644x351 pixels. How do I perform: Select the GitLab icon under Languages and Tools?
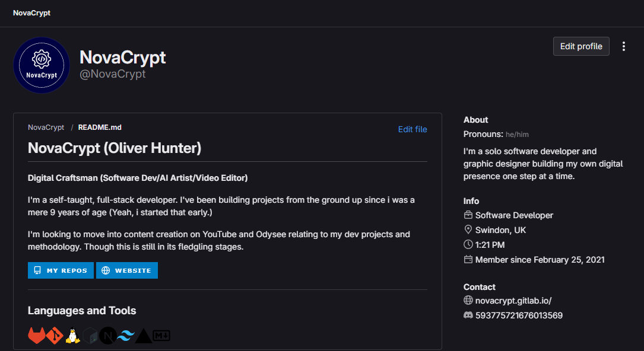[x=36, y=335]
